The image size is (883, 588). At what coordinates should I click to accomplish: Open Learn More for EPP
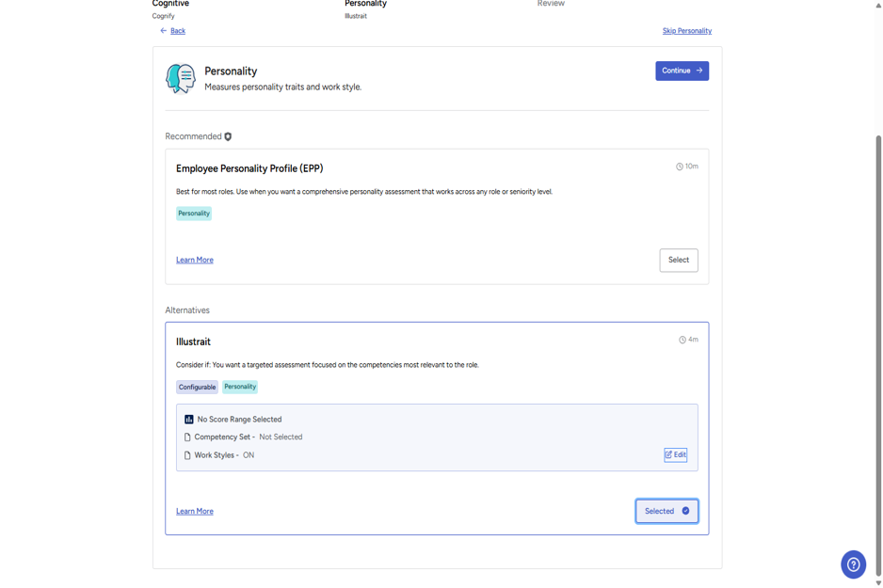(x=194, y=260)
